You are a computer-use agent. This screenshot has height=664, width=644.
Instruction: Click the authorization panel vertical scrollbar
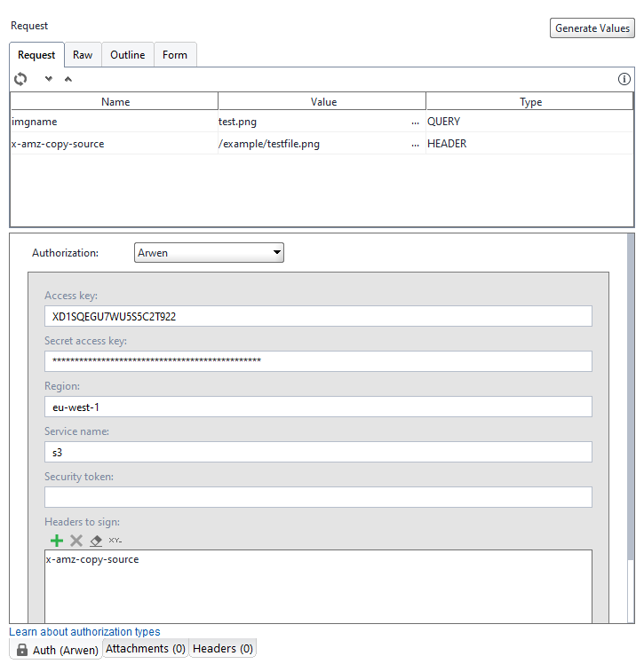coord(631,399)
